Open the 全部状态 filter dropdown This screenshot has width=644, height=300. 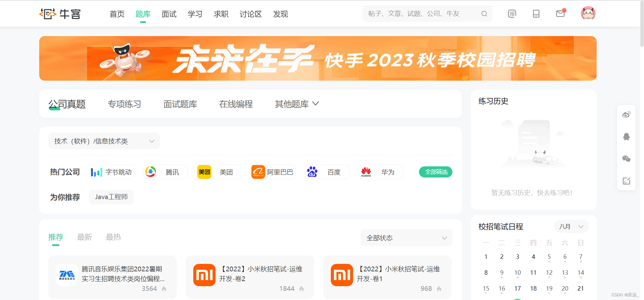[x=406, y=238]
